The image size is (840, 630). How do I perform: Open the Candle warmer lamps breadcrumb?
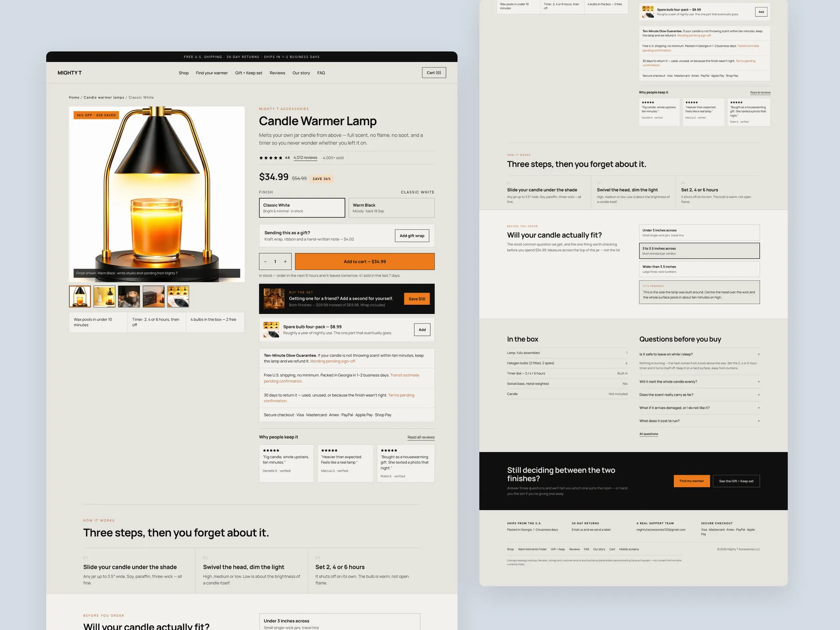coord(104,98)
